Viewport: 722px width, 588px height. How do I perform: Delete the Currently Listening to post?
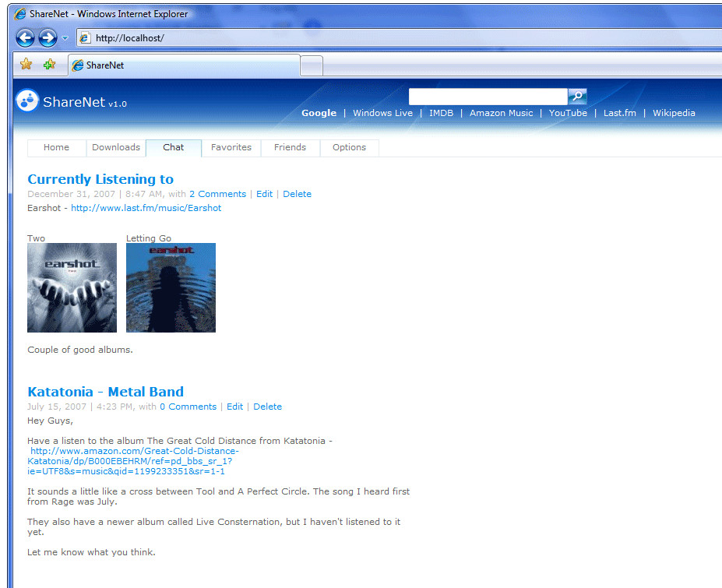[x=297, y=194]
